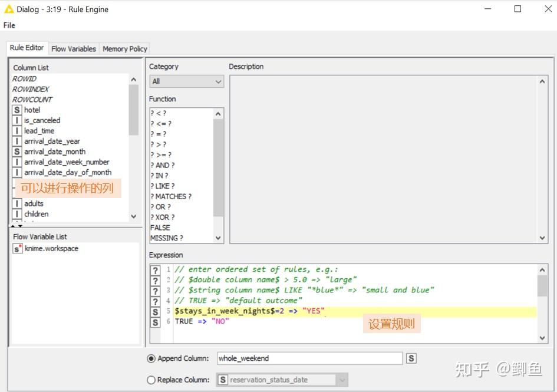Open the Category dropdown showing All
The height and width of the screenshot is (392, 557).
187,81
